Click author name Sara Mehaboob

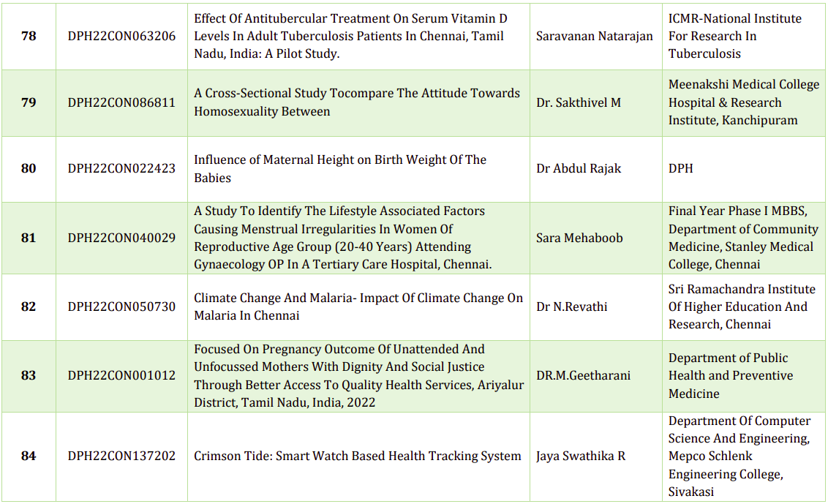click(579, 238)
